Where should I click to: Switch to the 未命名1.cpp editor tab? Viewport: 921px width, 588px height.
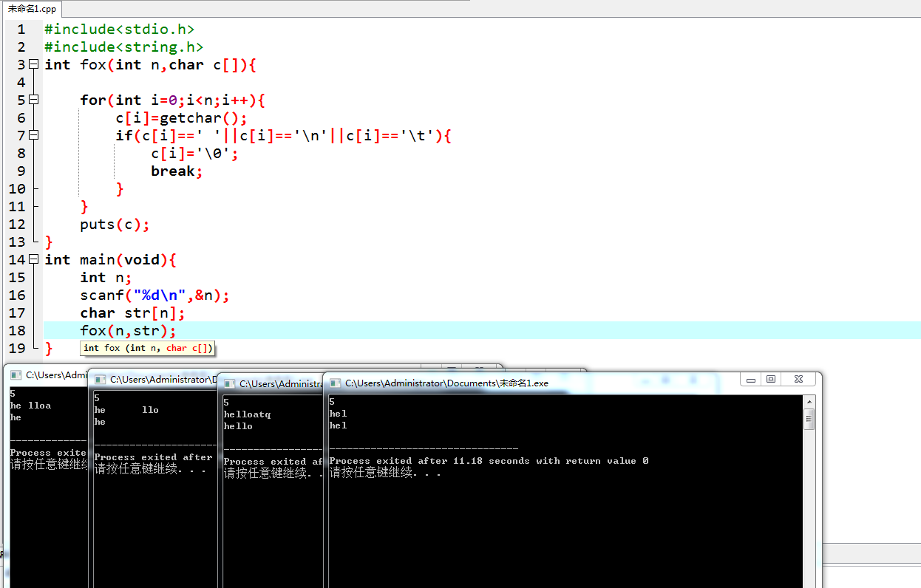click(x=32, y=9)
